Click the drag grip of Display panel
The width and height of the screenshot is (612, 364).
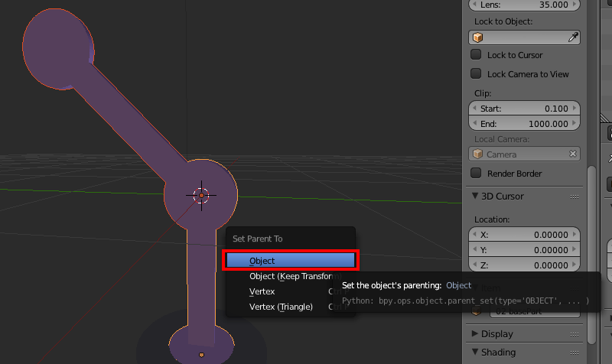pyautogui.click(x=575, y=334)
